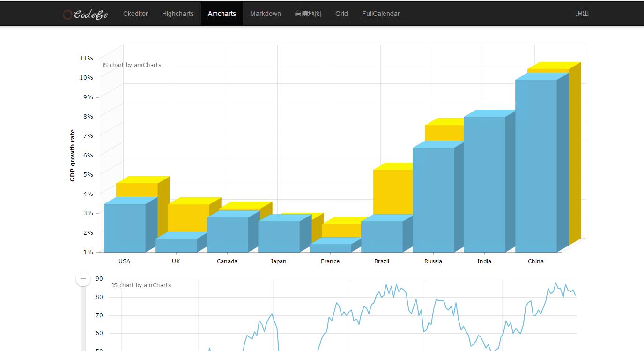Select the Amcharts tab
Image resolution: width=644 pixels, height=351 pixels.
[222, 14]
